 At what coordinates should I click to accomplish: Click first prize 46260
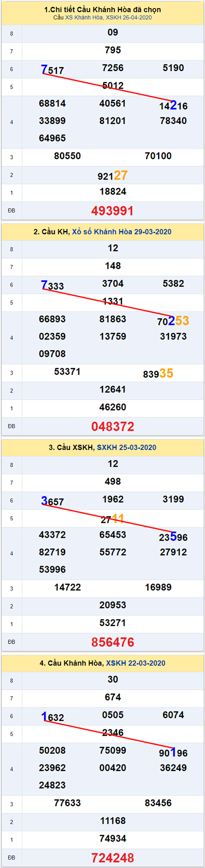pos(113,407)
